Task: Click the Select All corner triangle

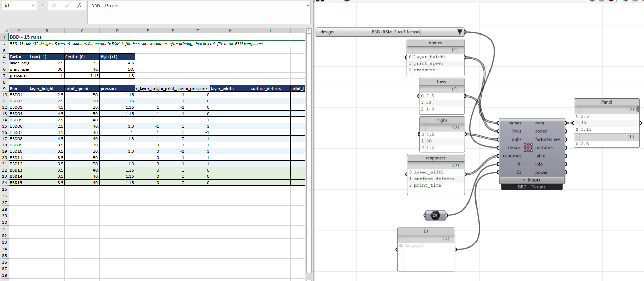Action: point(6,31)
